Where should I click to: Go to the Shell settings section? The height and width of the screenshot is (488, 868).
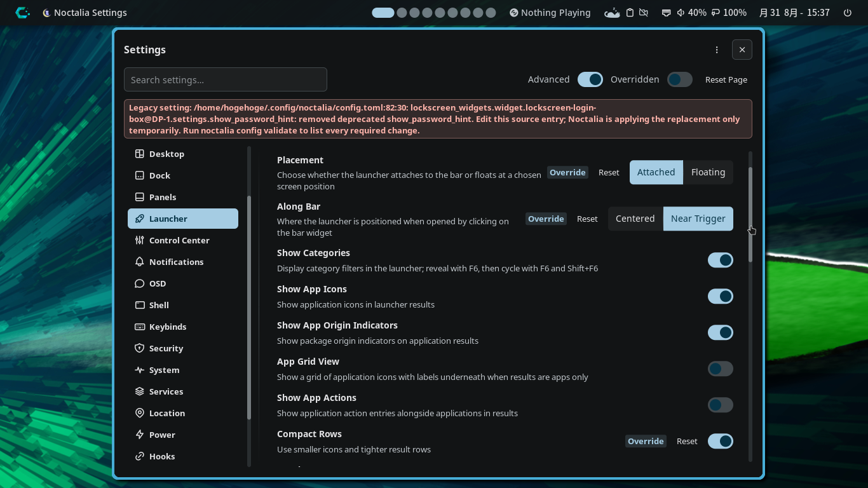(183, 305)
